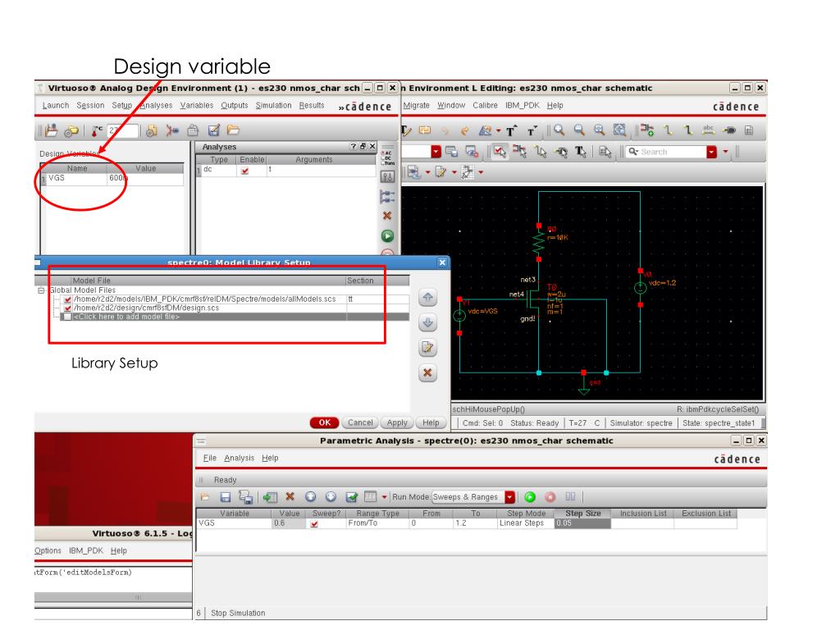
Task: Open the Outputs menu in ADE
Action: (x=234, y=106)
